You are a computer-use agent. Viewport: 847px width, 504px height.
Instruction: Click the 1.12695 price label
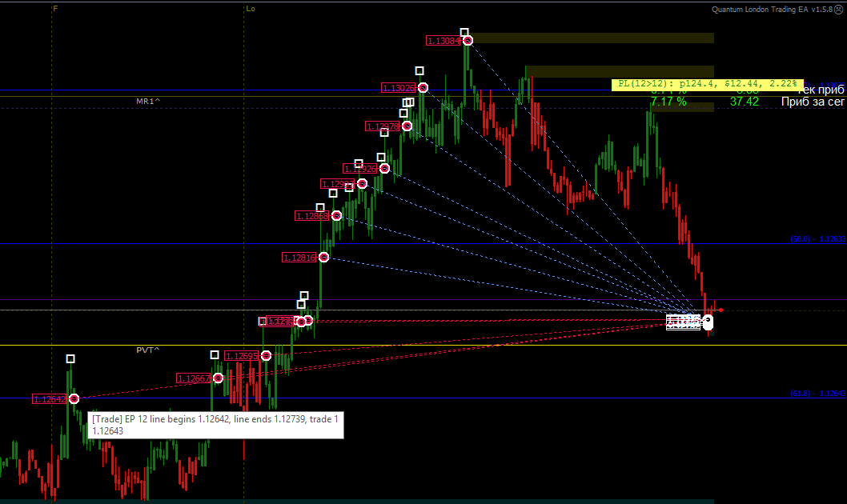point(242,356)
